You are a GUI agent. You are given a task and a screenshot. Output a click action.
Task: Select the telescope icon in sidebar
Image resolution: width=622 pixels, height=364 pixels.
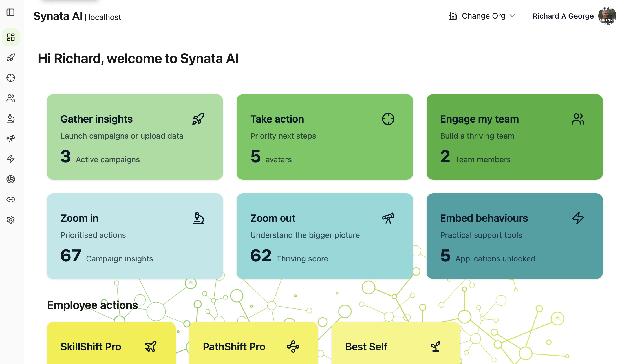11,139
